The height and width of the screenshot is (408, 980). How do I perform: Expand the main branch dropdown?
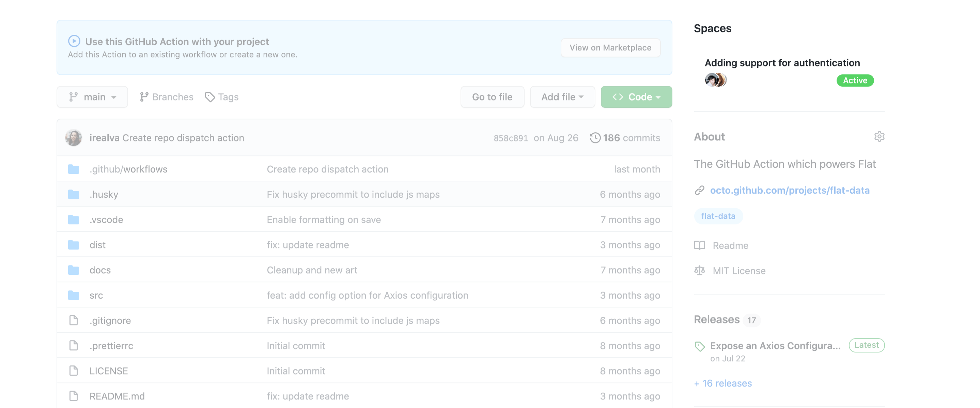point(92,96)
